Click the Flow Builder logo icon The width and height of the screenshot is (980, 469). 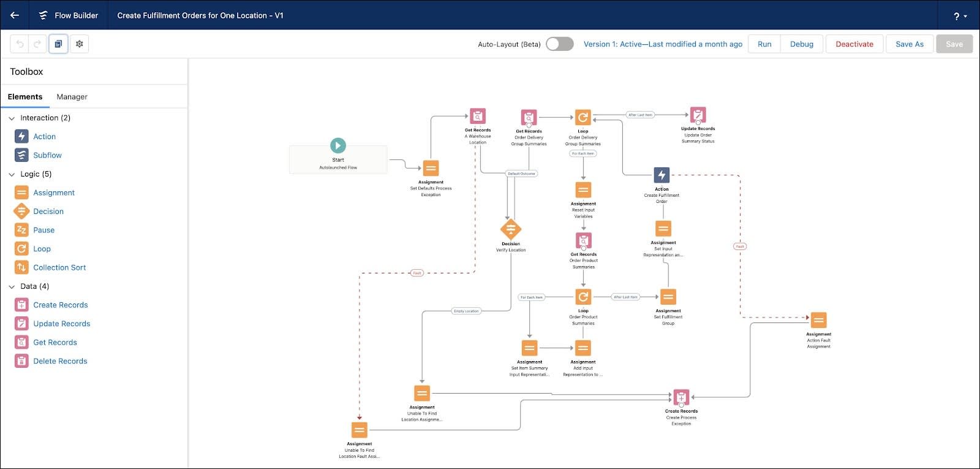tap(43, 15)
